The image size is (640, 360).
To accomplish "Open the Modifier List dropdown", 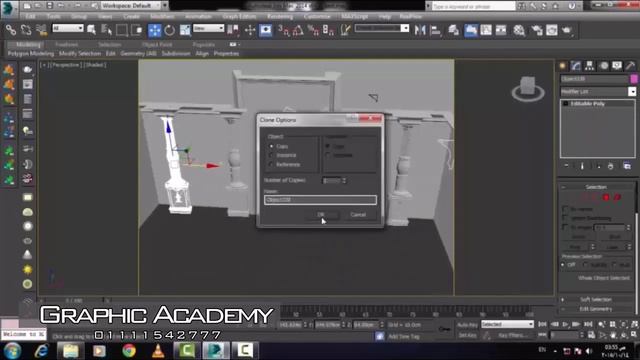I will click(598, 91).
